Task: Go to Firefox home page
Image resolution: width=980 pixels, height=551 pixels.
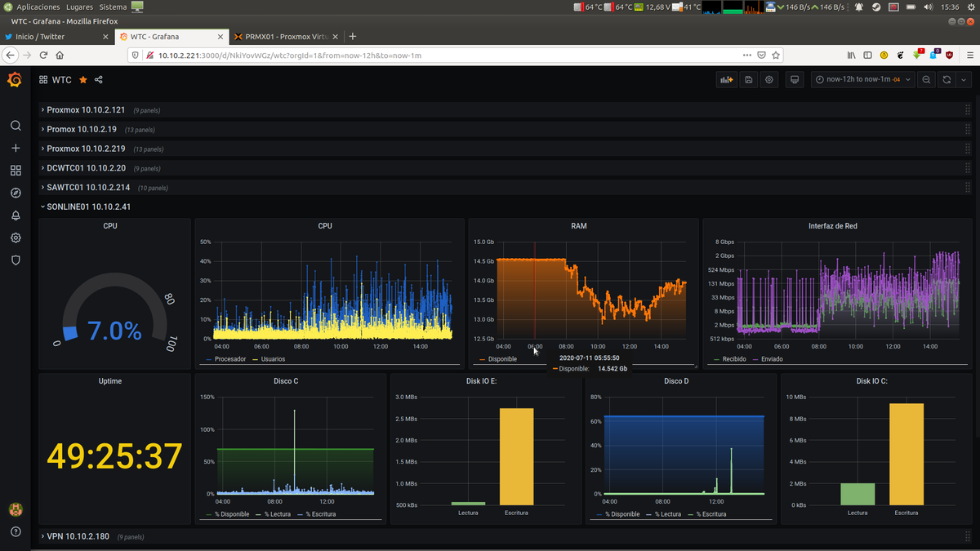Action: coord(60,56)
